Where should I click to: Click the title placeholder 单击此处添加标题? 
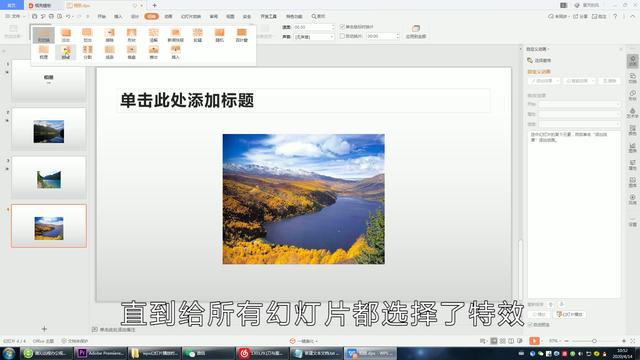[x=303, y=100]
